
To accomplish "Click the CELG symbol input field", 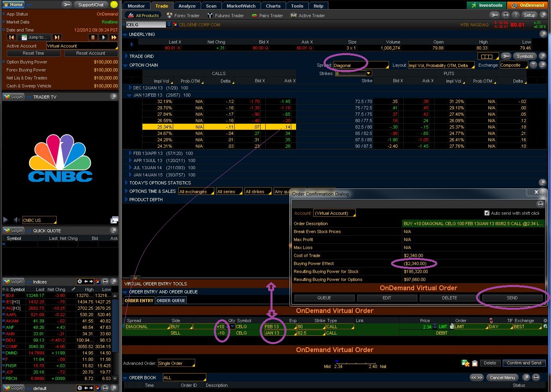I will [146, 25].
